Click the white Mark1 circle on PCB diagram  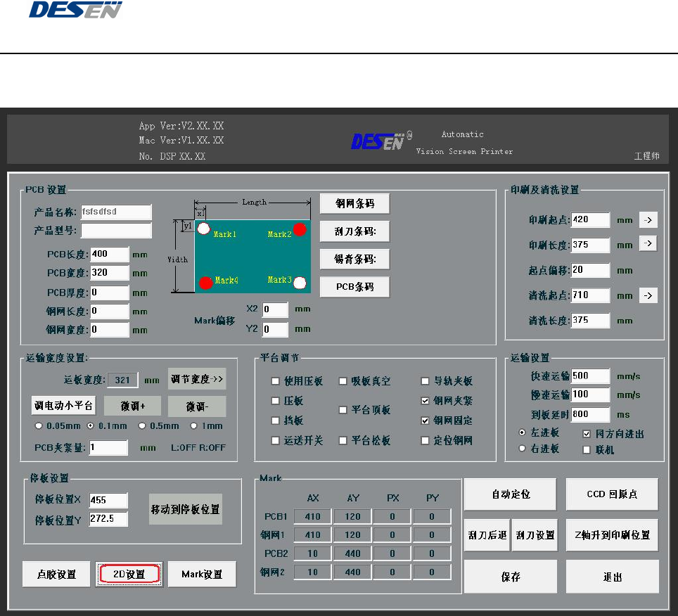(x=203, y=229)
